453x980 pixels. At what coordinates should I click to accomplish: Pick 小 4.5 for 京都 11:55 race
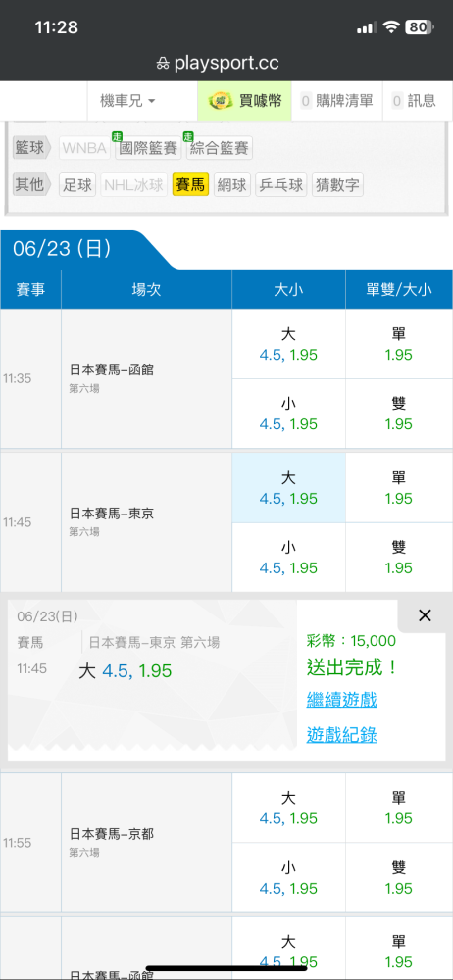(x=288, y=877)
